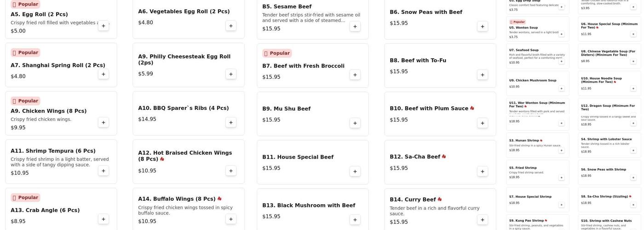Add A13 Crab Angle to cart
Viewport: 644px width, 230px height.
103,219
